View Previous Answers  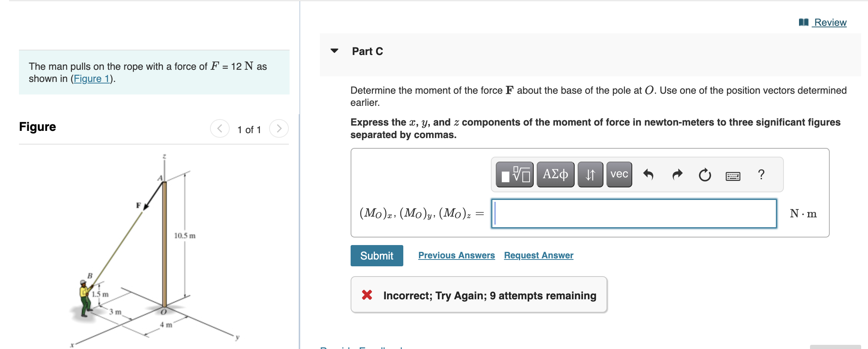coord(456,255)
